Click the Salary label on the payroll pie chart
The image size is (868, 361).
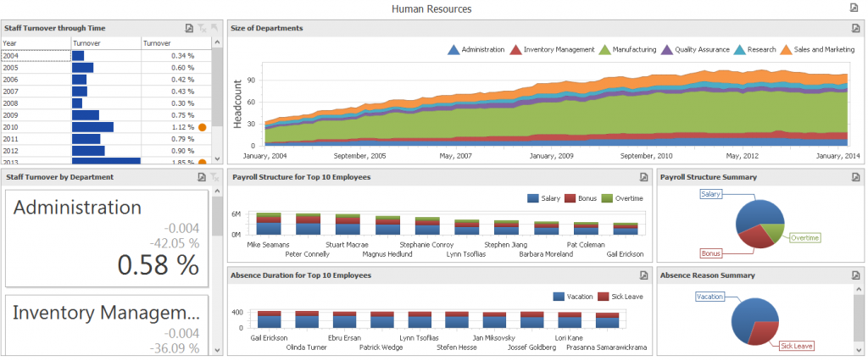click(711, 195)
